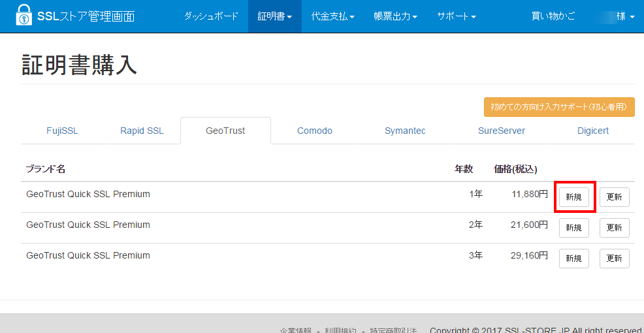
Task: Click 初めての方向け入力サポート beginner button
Action: tap(559, 107)
